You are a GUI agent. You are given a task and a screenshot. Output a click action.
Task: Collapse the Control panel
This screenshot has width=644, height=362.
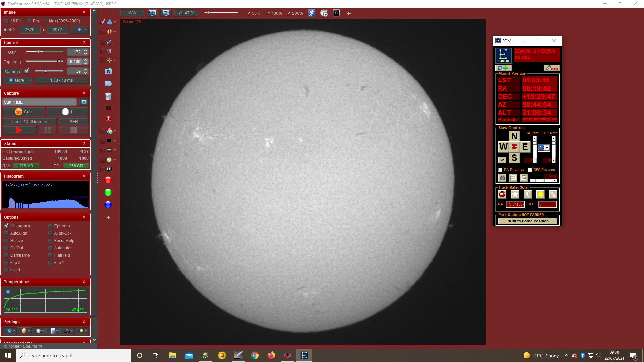tap(84, 43)
